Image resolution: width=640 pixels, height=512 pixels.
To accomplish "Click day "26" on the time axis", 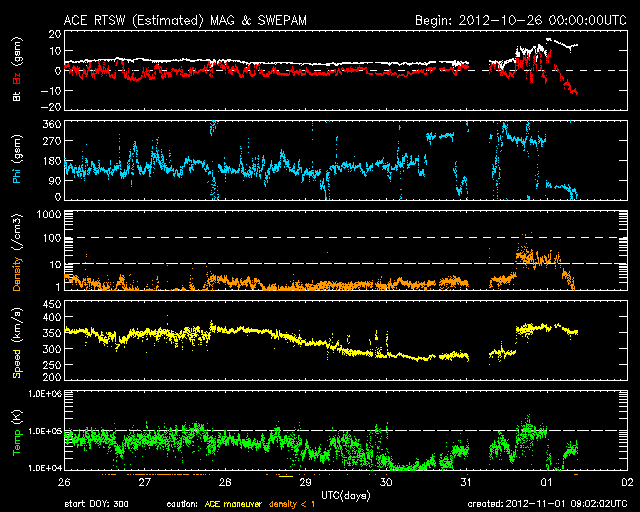I will coord(64,482).
